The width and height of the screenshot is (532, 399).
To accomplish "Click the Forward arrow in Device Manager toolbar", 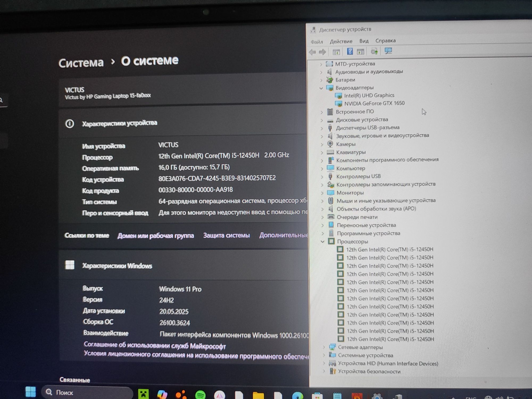I will click(322, 52).
